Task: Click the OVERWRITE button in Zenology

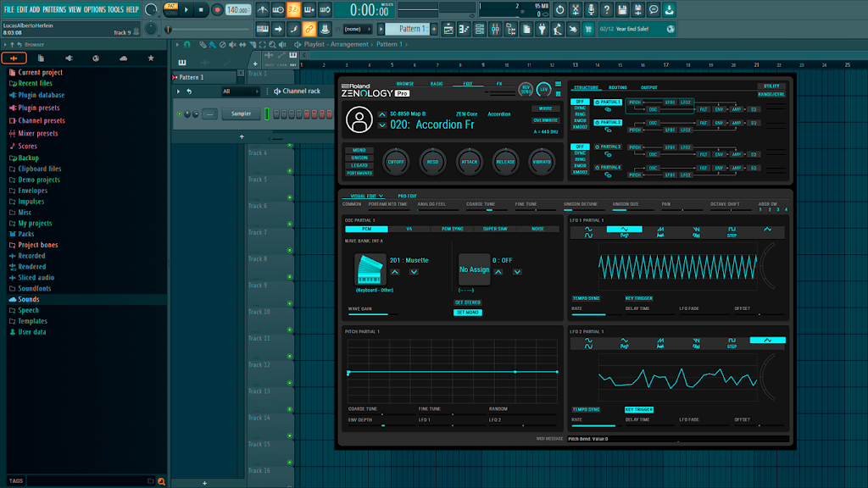Action: 545,120
